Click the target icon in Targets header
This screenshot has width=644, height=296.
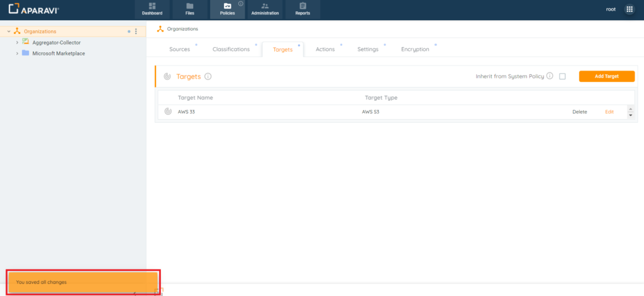(167, 76)
